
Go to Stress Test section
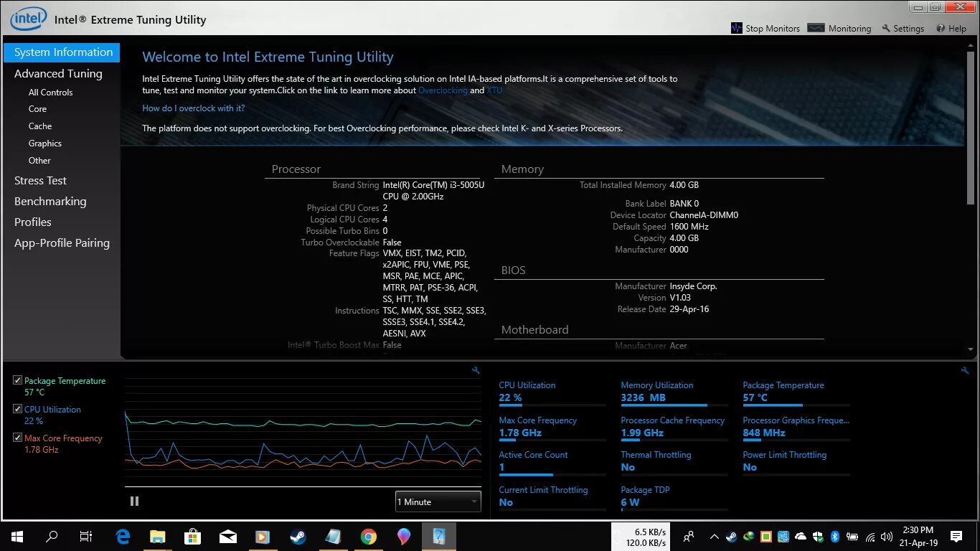point(40,181)
